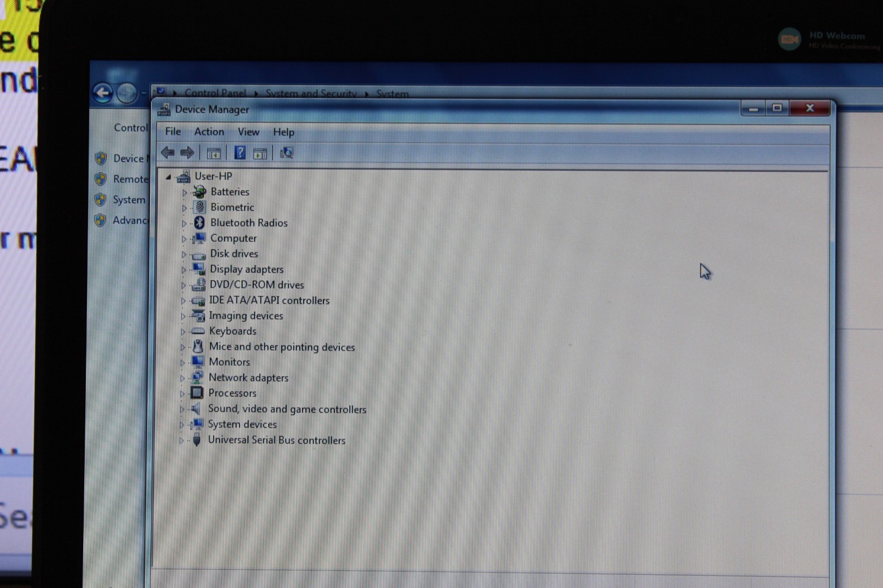
Task: Select the Keyboards icon
Action: point(198,331)
